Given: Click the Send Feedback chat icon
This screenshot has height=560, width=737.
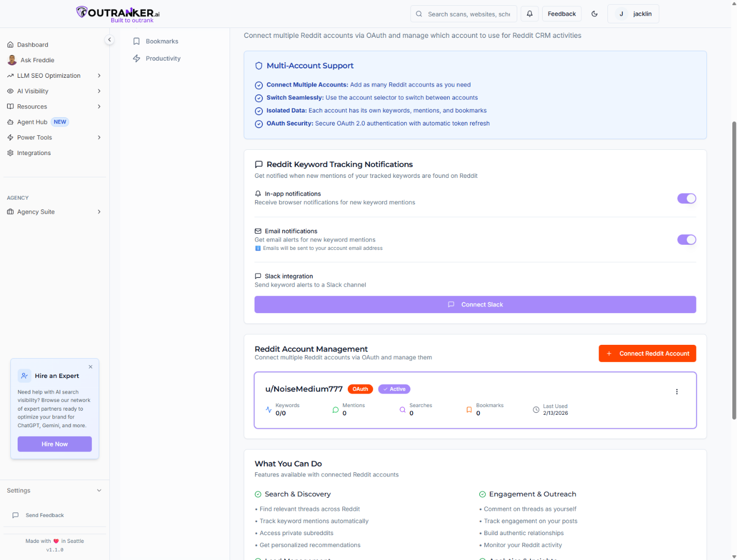Looking at the screenshot, I should pos(16,515).
